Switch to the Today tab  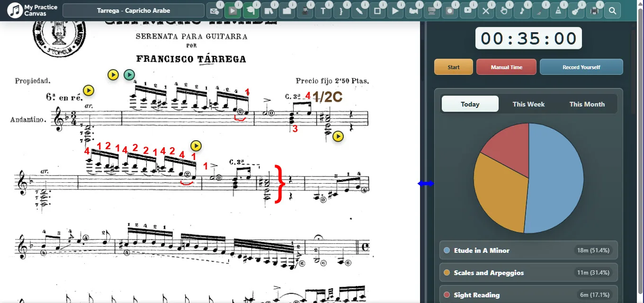click(x=470, y=104)
